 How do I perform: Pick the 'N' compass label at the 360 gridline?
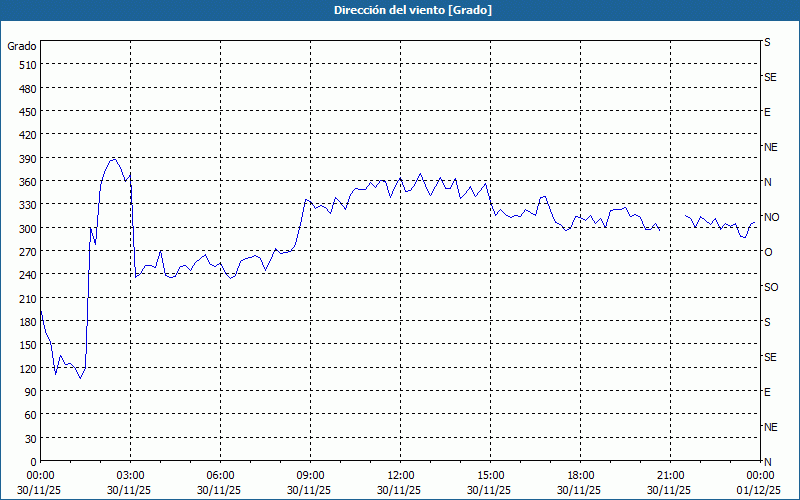[767, 182]
